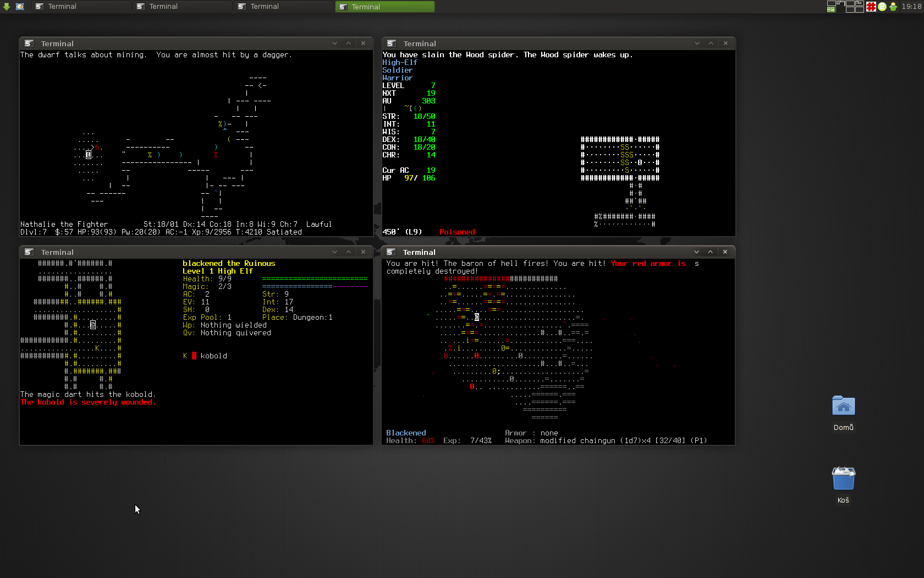Click the show desktop panel icon
924x578 pixels.
tap(20, 7)
